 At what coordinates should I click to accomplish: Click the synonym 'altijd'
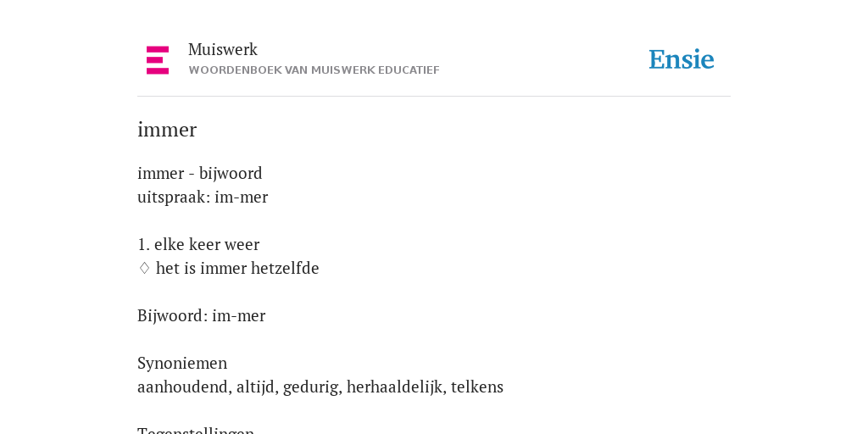tap(255, 387)
